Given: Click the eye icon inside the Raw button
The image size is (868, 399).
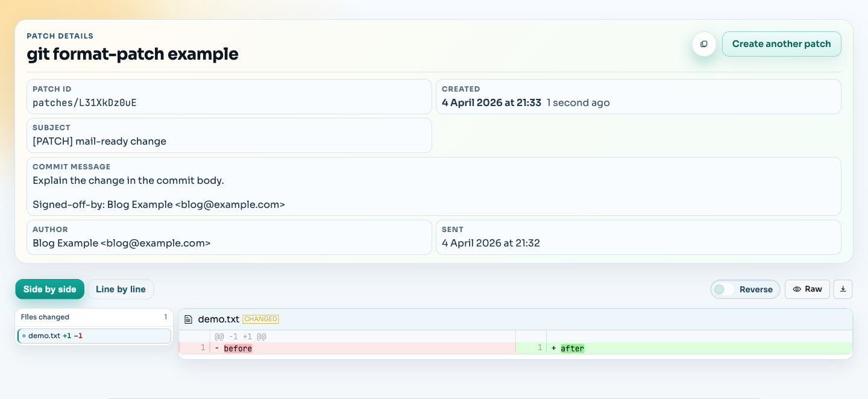Looking at the screenshot, I should [797, 289].
